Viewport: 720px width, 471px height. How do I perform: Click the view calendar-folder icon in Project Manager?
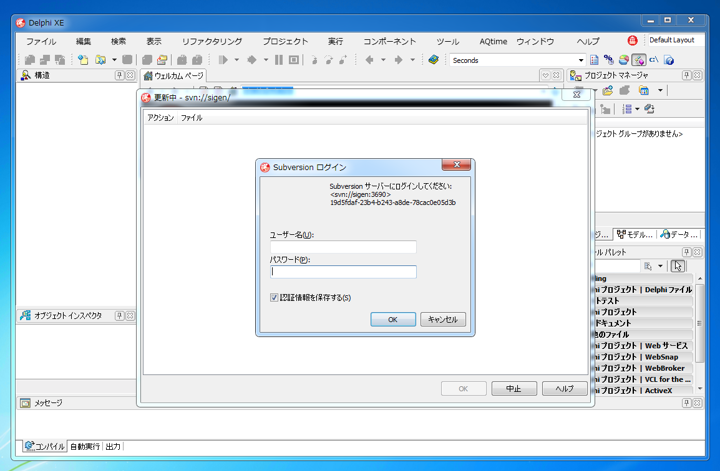(644, 90)
